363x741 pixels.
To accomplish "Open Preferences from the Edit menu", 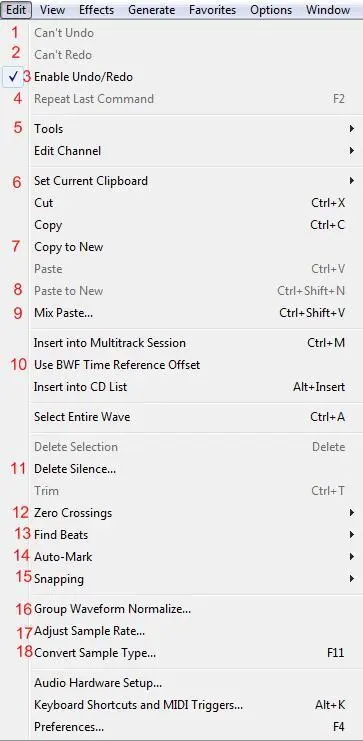I will pyautogui.click(x=194, y=726).
